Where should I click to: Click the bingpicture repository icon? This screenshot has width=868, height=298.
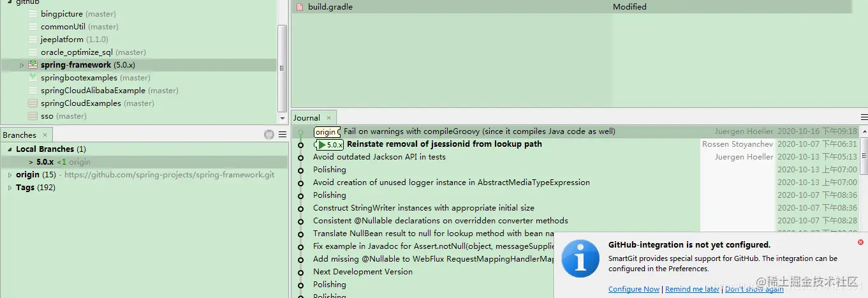pos(33,14)
